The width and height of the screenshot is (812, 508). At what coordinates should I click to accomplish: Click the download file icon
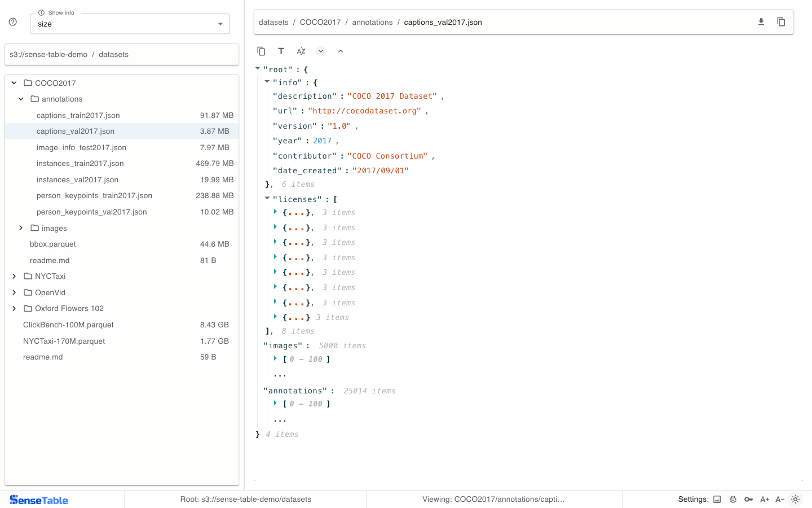(761, 22)
